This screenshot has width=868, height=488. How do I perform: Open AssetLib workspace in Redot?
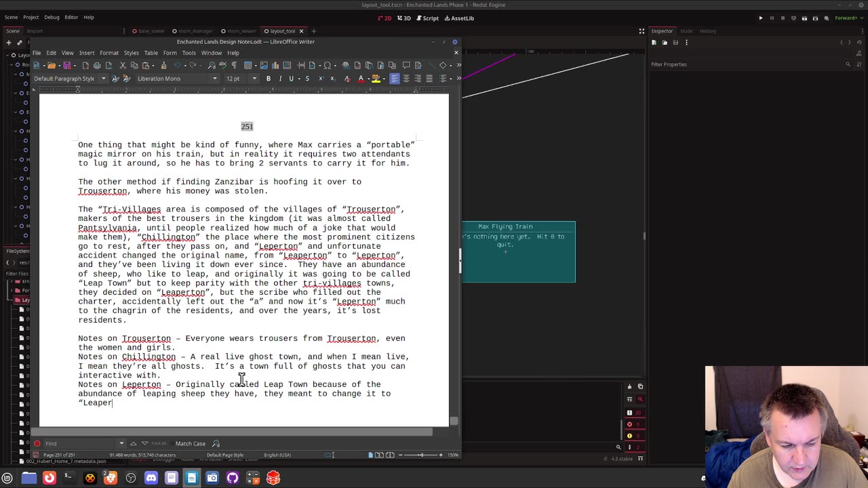[459, 18]
